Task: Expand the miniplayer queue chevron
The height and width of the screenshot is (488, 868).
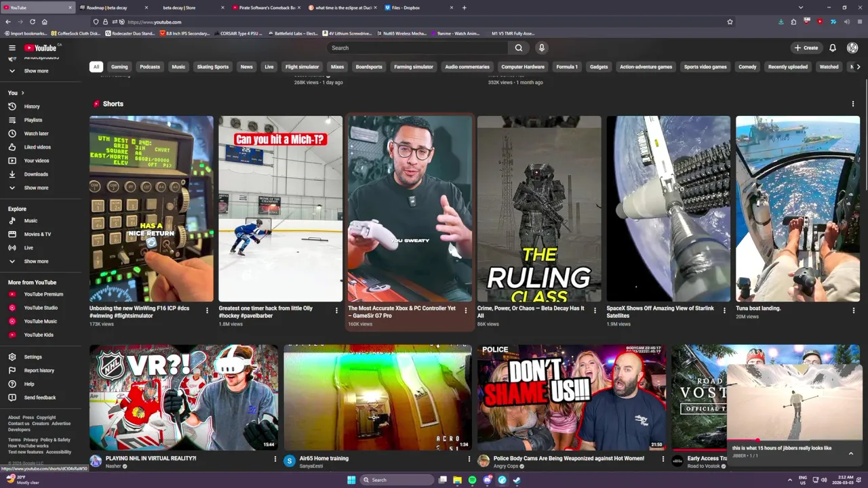Action: [x=850, y=453]
